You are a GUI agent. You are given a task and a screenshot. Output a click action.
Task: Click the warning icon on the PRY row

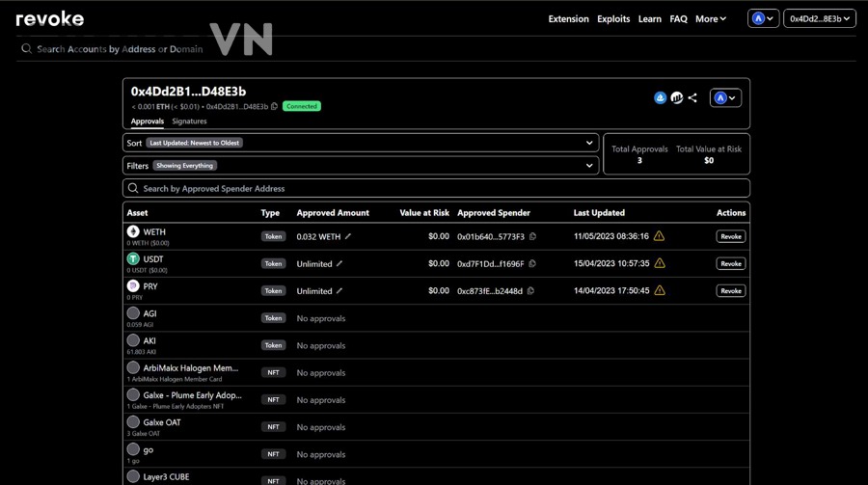[x=660, y=290]
